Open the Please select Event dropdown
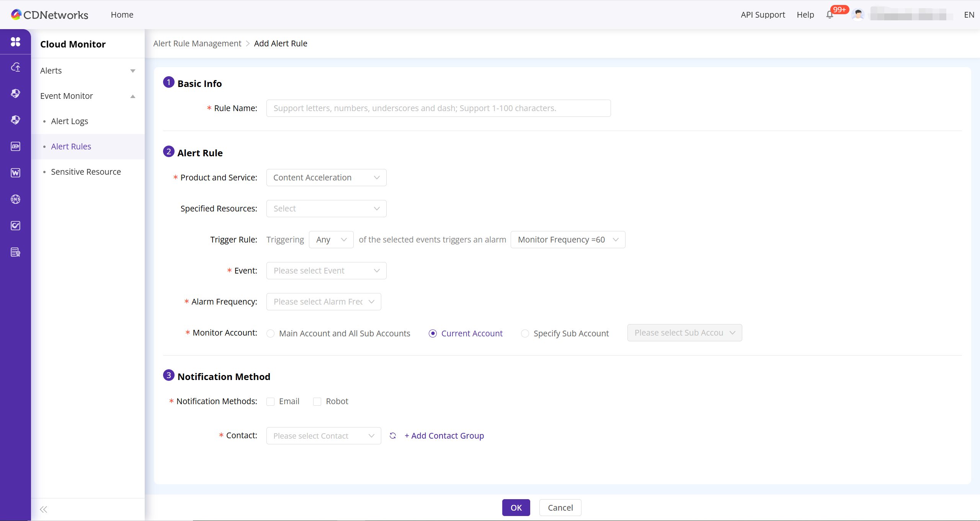 [x=326, y=270]
